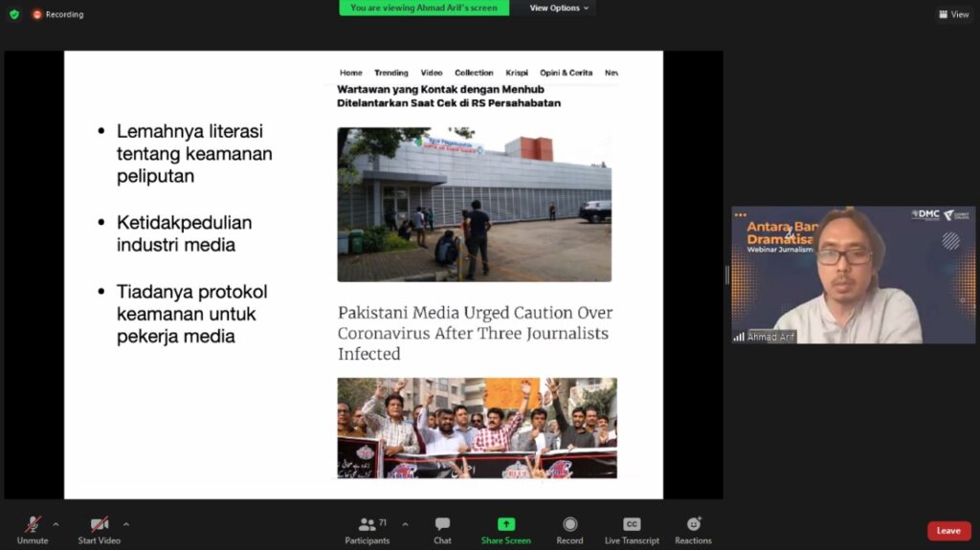Leave the meeting

pos(948,531)
